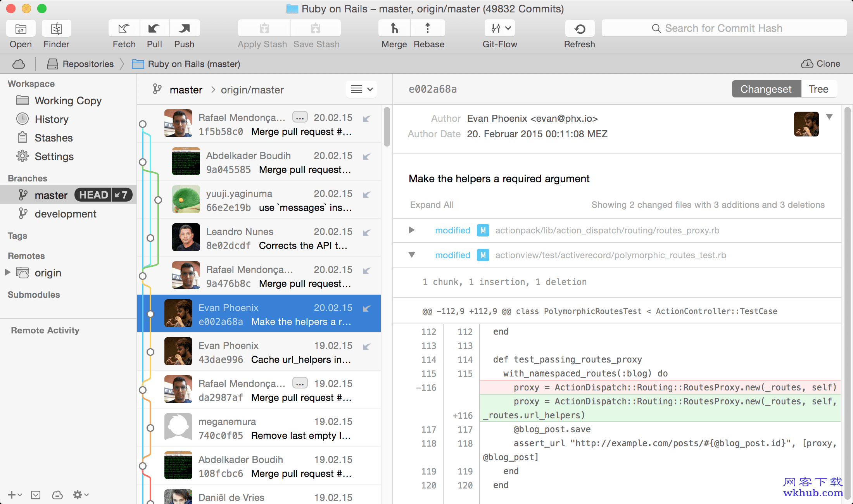Refresh the repository view
The height and width of the screenshot is (504, 853).
(x=580, y=29)
